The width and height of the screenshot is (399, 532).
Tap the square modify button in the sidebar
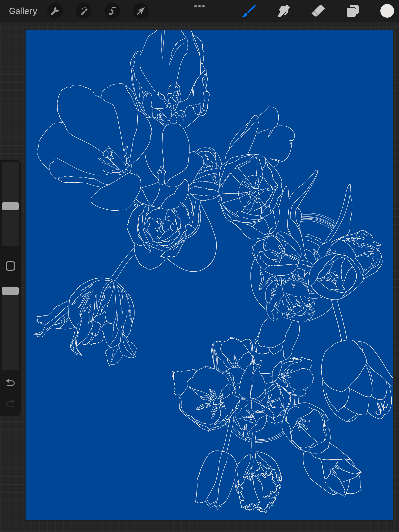(10, 266)
